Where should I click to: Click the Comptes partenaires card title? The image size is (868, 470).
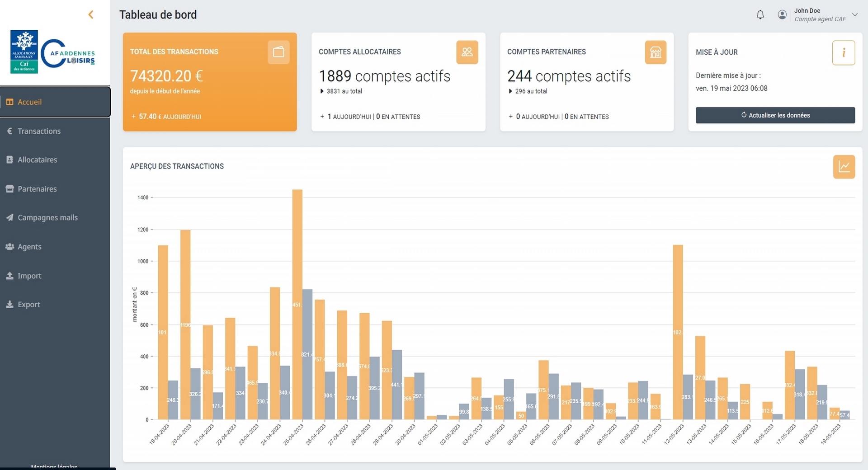click(x=547, y=52)
